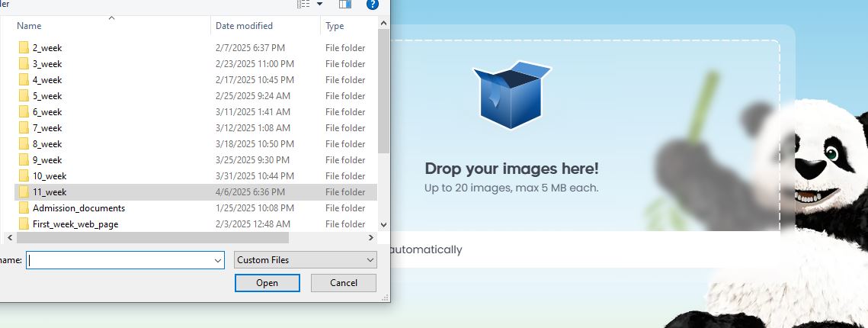Click the horizontal scrollbar left arrow
Viewport: 868px width, 328px height.
click(9, 238)
